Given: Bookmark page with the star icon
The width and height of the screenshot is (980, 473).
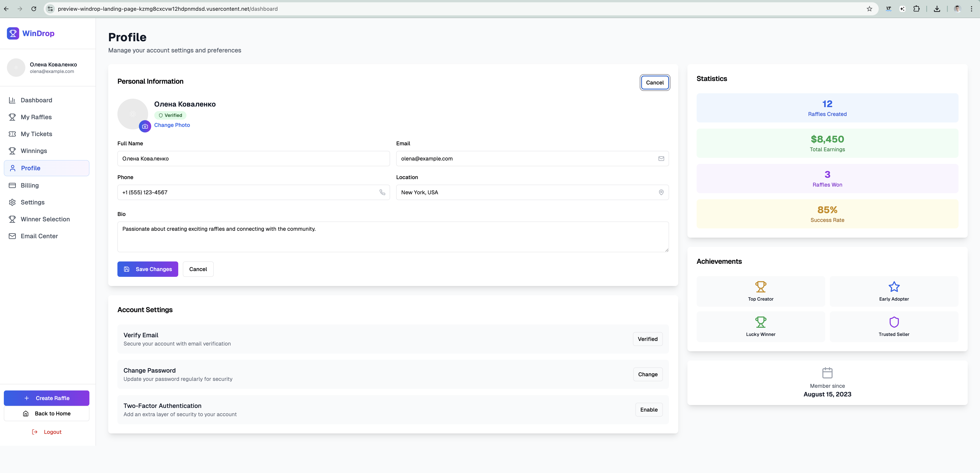Looking at the screenshot, I should (869, 9).
